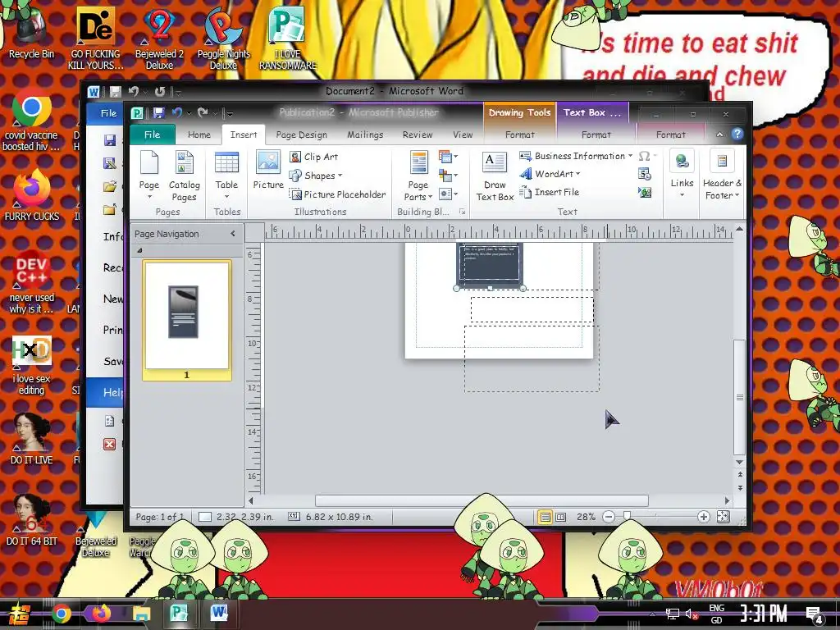Click the red Exit icon in Word's backstage menu
The height and width of the screenshot is (630, 840).
tap(109, 444)
